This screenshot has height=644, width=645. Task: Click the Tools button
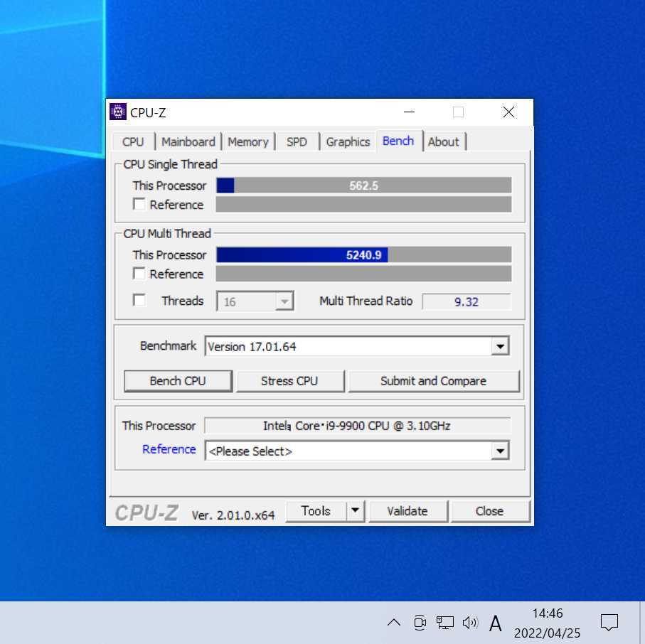coord(316,511)
